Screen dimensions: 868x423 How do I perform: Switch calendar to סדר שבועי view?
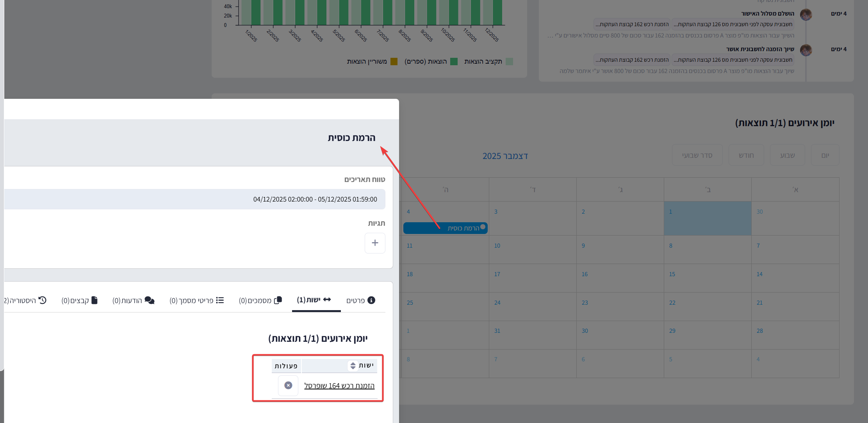697,155
